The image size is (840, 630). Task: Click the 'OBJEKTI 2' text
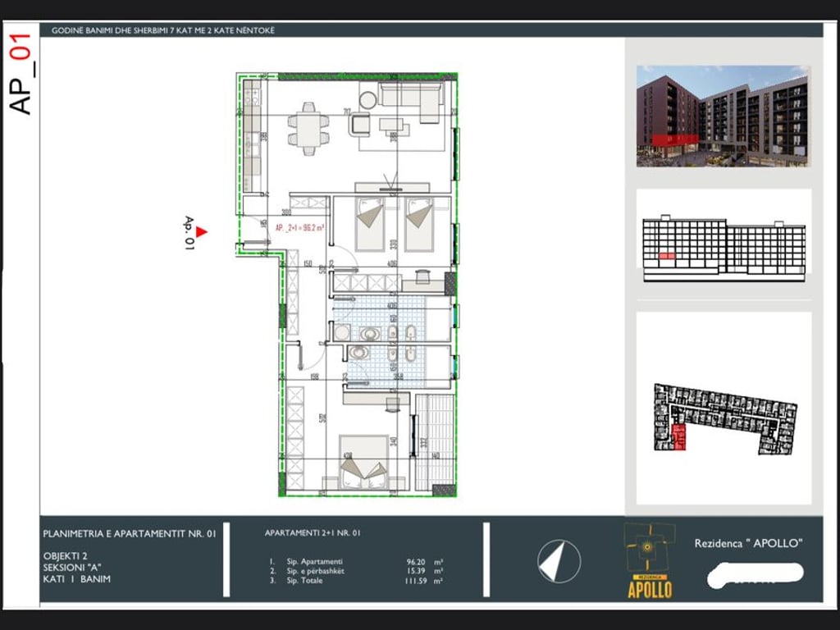coord(65,556)
